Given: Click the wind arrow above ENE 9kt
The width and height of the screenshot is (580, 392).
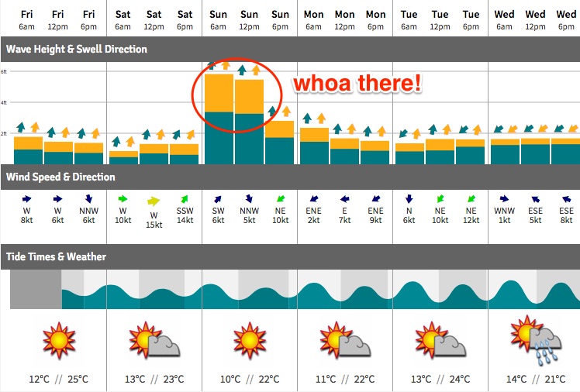Looking at the screenshot, I should click(x=376, y=199).
